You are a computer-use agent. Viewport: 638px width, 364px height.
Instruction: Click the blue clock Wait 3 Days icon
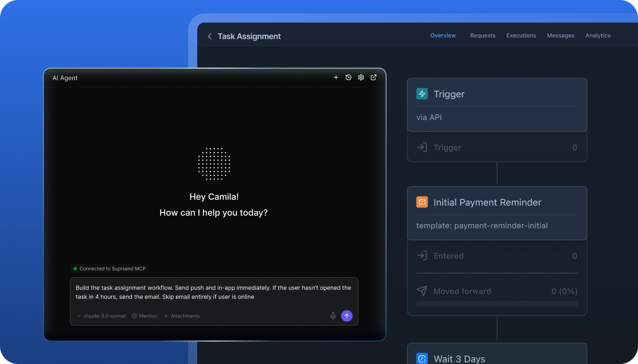[422, 359]
